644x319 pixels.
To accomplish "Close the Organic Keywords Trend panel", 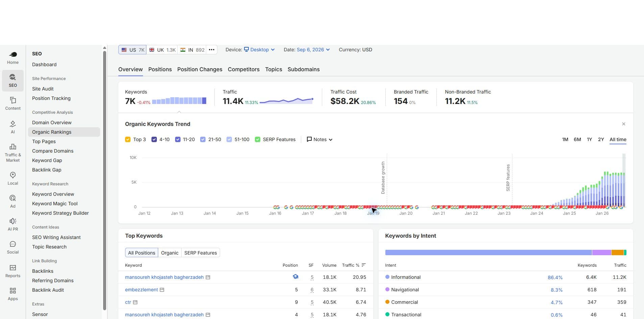I will tap(624, 124).
